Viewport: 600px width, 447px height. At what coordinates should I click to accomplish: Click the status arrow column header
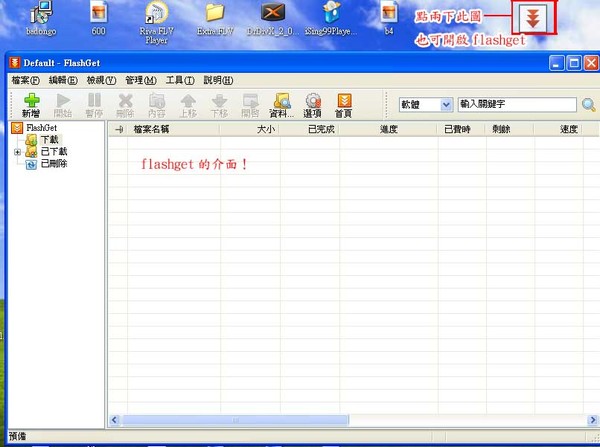tap(118, 129)
